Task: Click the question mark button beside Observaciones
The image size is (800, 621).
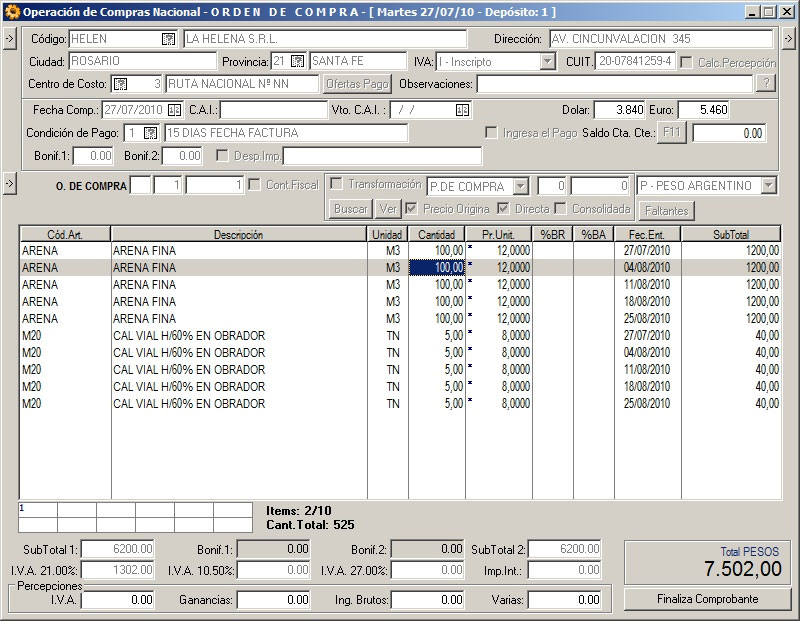Action: (765, 83)
